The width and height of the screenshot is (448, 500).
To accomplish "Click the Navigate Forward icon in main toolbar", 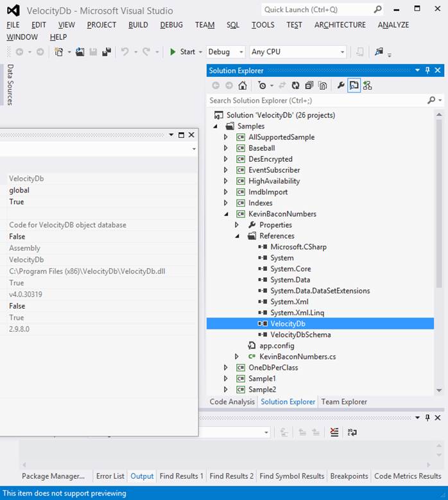I will 40,51.
